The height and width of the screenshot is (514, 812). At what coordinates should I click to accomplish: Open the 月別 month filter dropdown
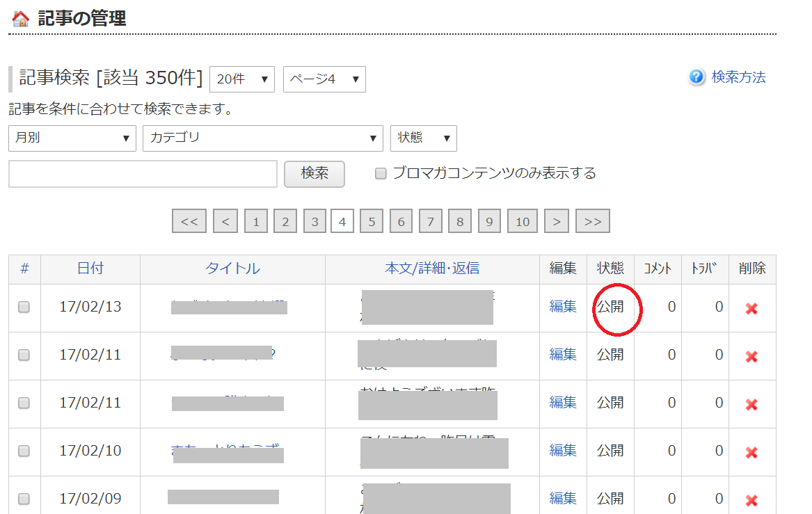pos(72,138)
